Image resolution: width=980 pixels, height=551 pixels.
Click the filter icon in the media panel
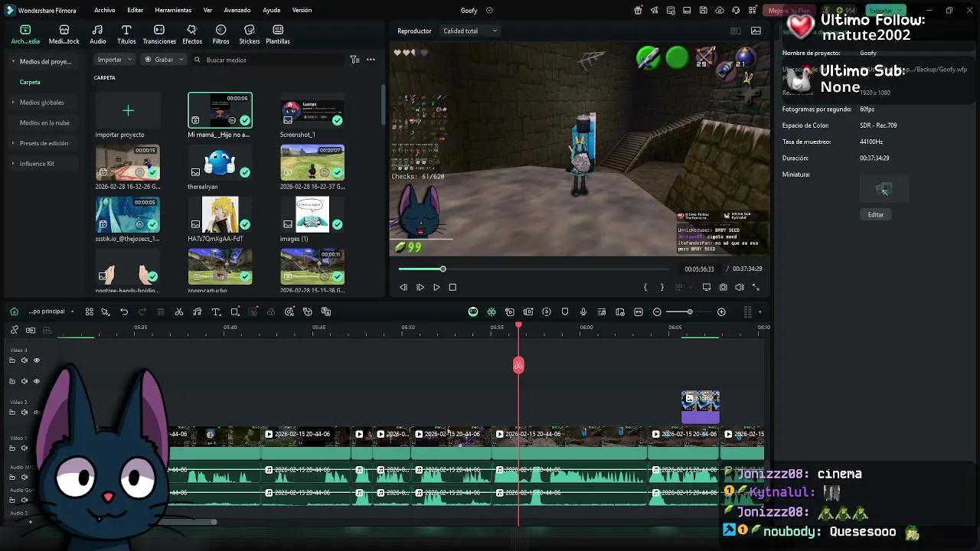[x=354, y=60]
